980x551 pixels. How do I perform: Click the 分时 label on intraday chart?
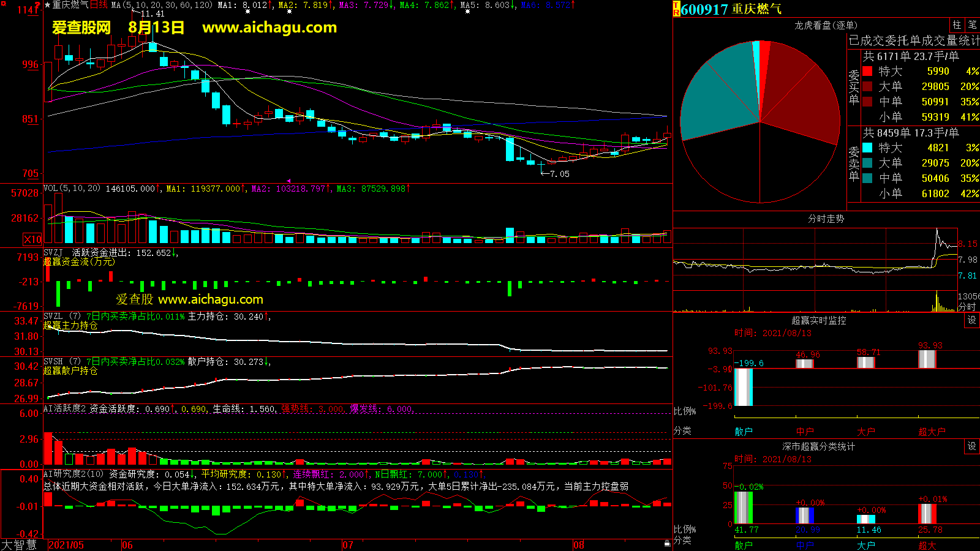point(967,306)
